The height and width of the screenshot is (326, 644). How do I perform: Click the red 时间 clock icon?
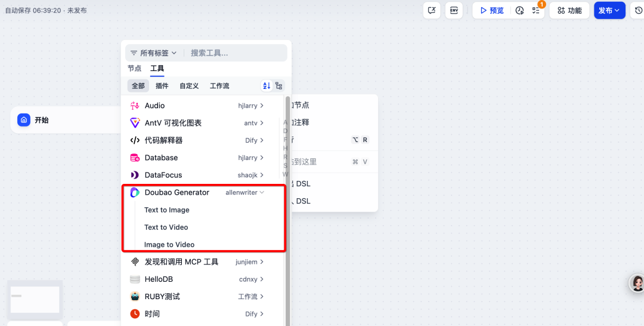(135, 314)
